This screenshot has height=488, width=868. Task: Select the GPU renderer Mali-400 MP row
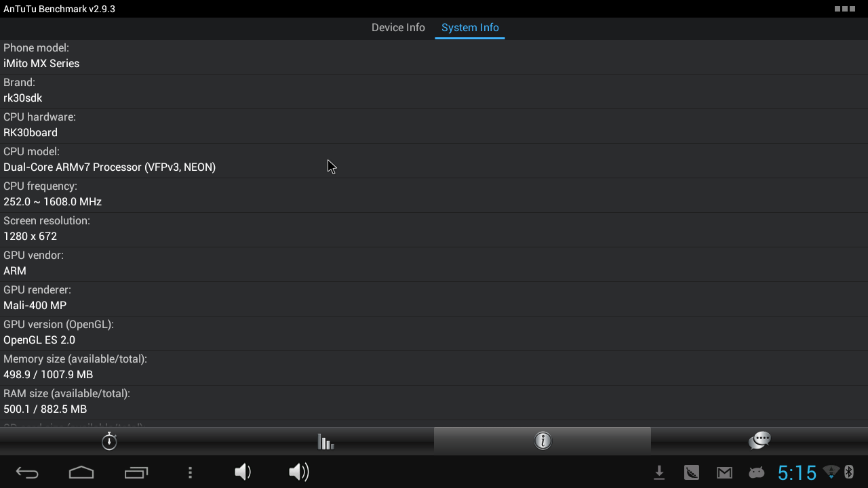tap(434, 299)
